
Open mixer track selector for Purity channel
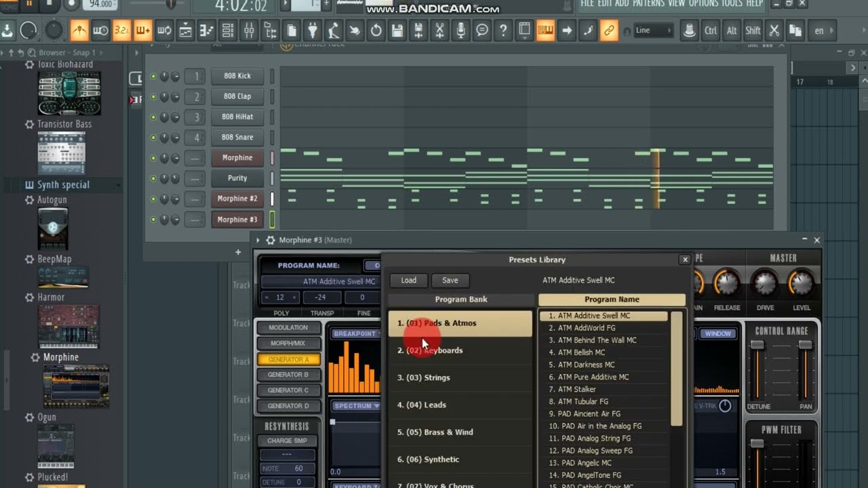195,178
